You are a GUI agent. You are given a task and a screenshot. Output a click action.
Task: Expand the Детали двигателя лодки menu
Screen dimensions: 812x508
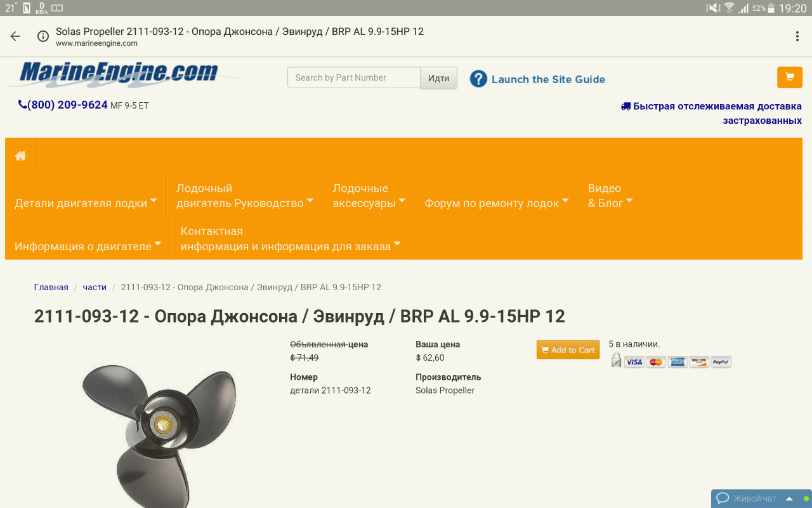[x=85, y=203]
